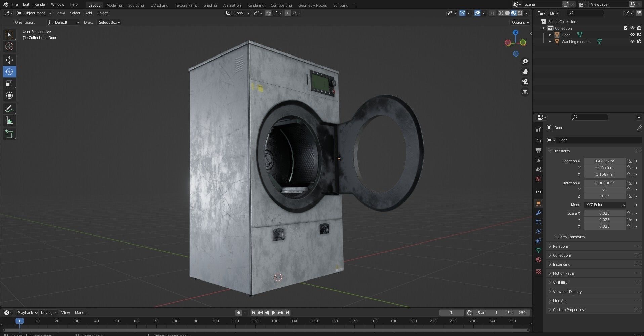
Task: Open the timeline Playback popover
Action: tap(27, 313)
